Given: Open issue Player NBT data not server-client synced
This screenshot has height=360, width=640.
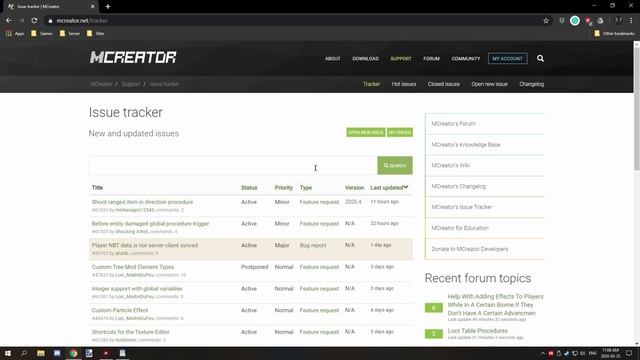Looking at the screenshot, I should pyautogui.click(x=144, y=245).
